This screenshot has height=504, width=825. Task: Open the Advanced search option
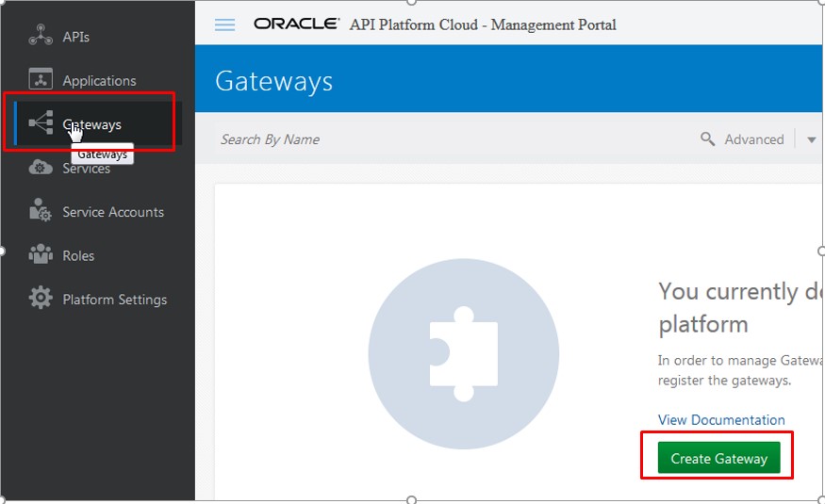[x=753, y=139]
